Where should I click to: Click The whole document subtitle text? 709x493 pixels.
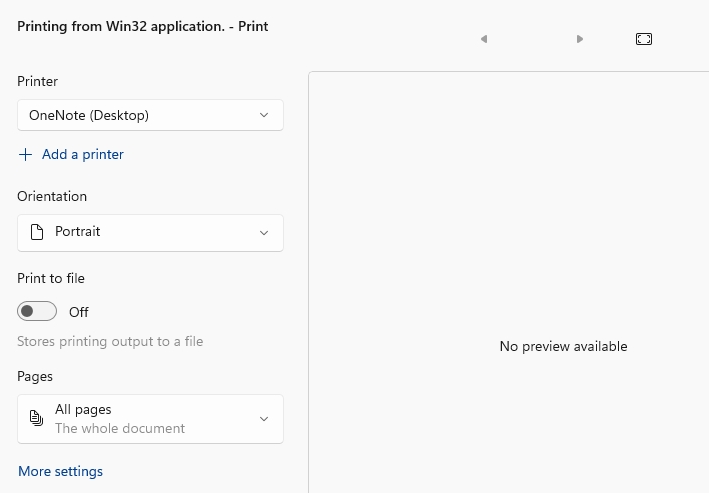pos(120,428)
